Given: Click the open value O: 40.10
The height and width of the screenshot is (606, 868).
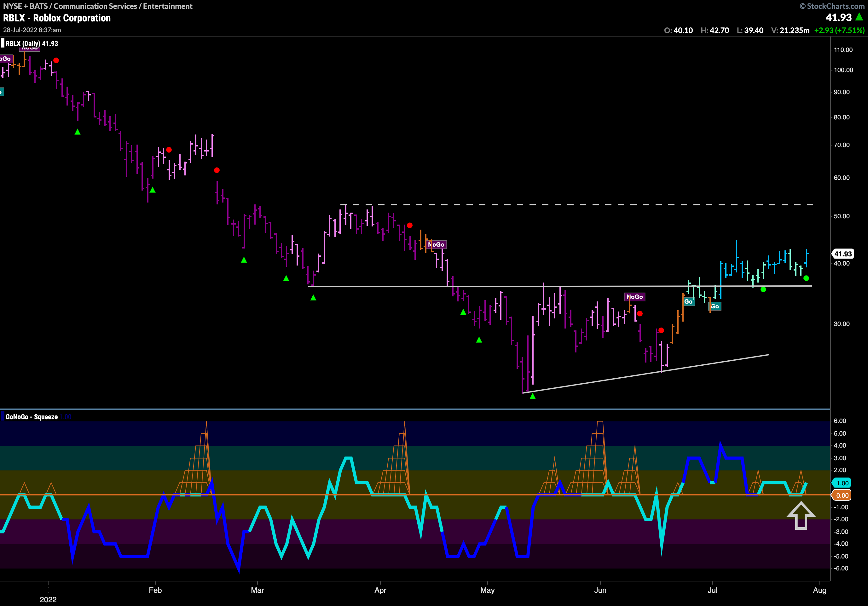Looking at the screenshot, I should point(679,31).
